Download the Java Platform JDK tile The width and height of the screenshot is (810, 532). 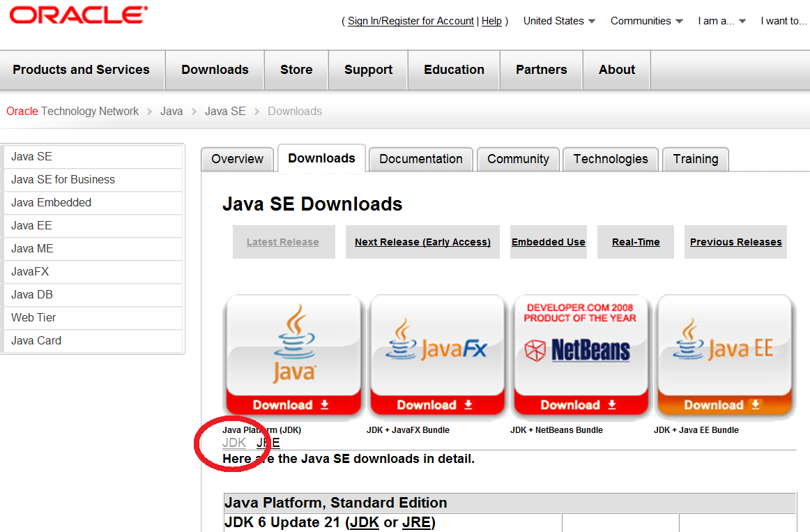coord(293,356)
